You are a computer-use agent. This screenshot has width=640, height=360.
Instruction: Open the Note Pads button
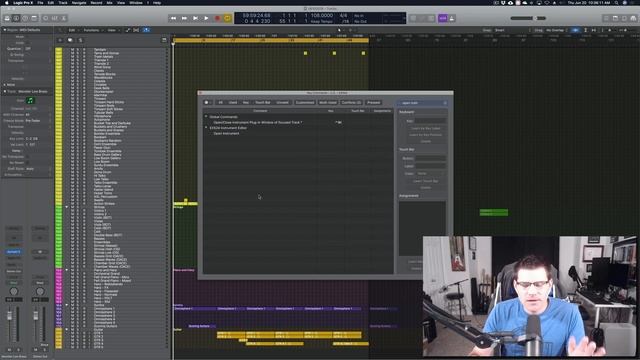(615, 18)
